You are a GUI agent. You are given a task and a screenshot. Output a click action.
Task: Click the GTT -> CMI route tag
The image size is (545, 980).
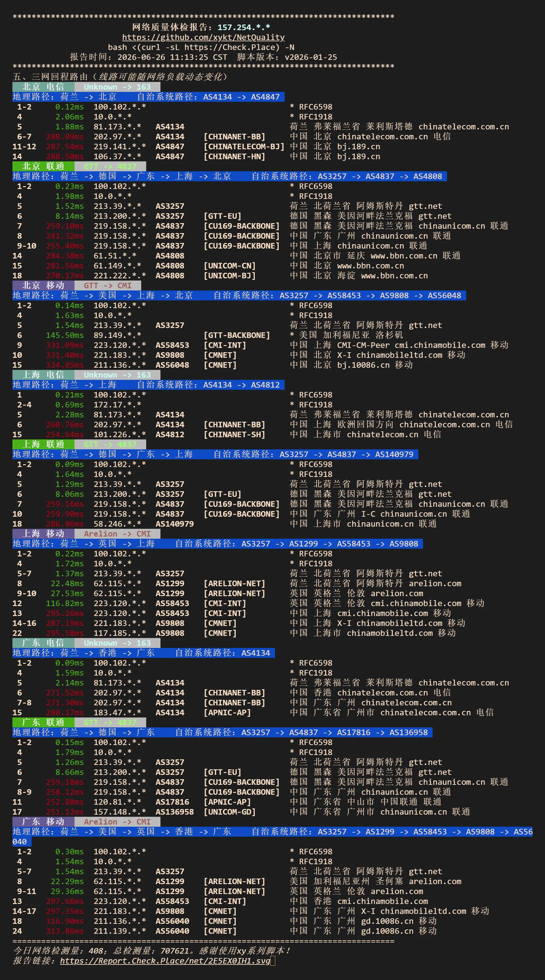pos(108,285)
